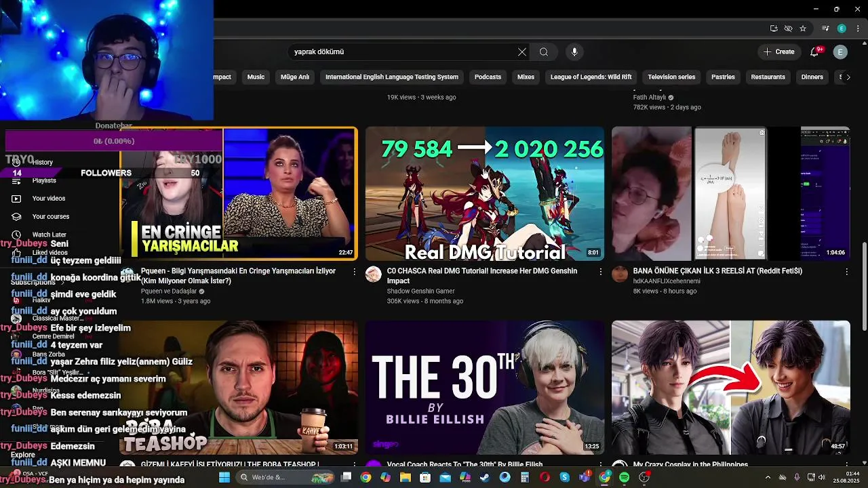
Task: Clear the YouTube search box text
Action: 522,52
